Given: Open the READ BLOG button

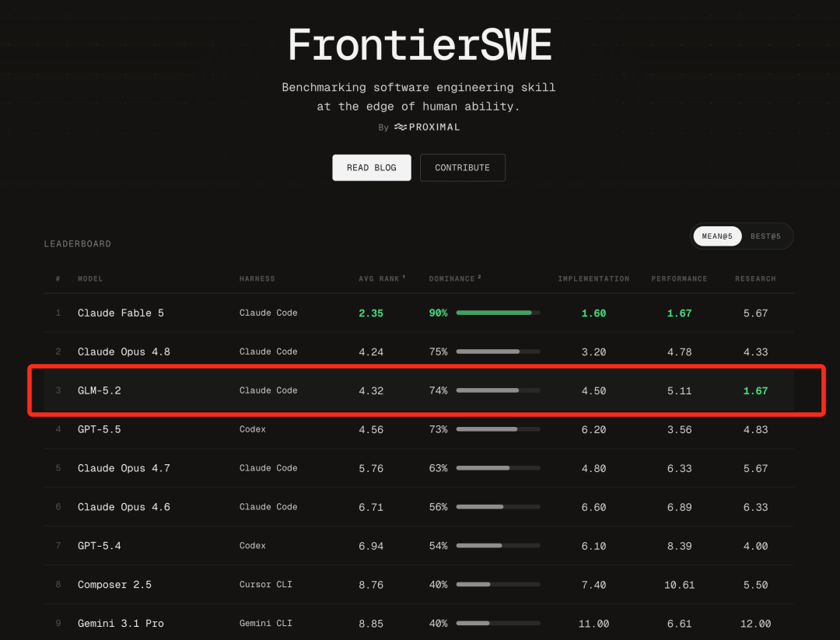Looking at the screenshot, I should 372,168.
